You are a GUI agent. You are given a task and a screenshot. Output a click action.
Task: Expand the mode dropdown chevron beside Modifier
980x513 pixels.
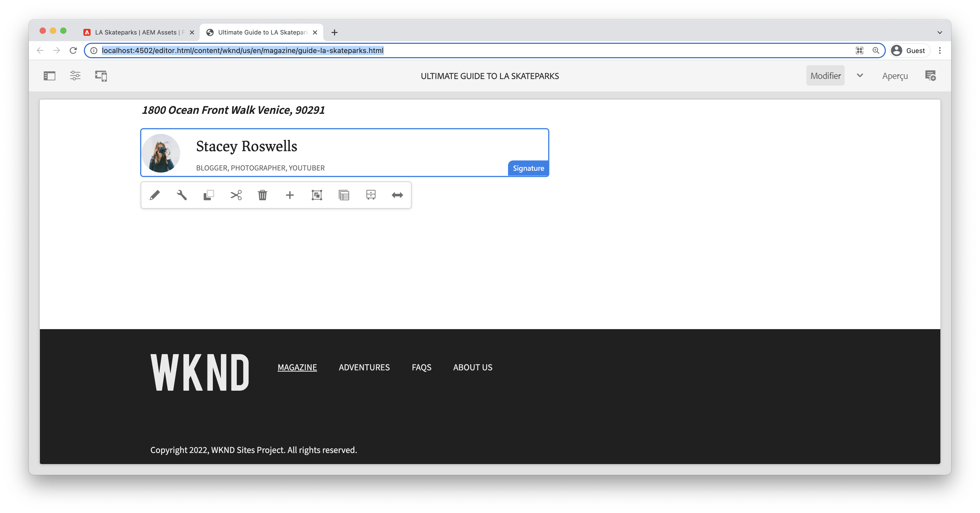point(860,76)
